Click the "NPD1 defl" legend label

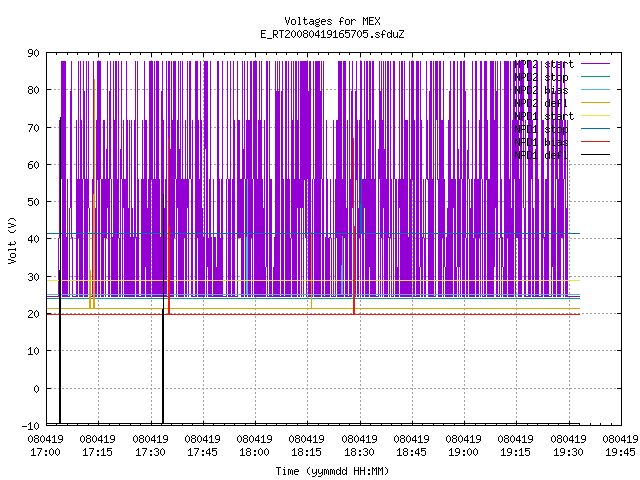pyautogui.click(x=541, y=155)
